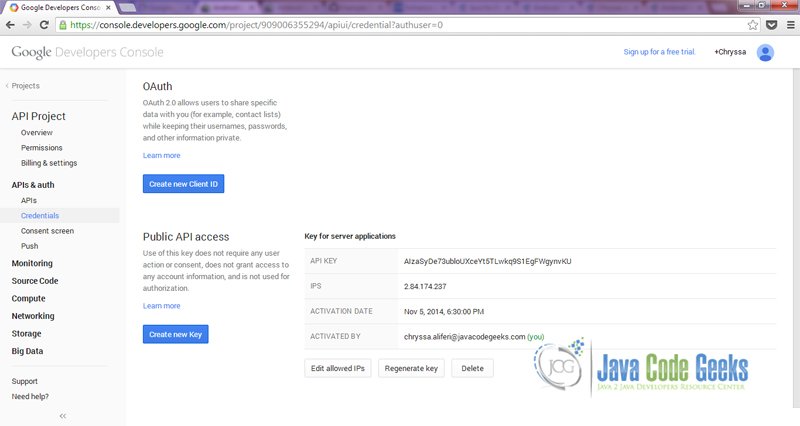This screenshot has height=426, width=800.
Task: Click Create new Key button
Action: 176,335
